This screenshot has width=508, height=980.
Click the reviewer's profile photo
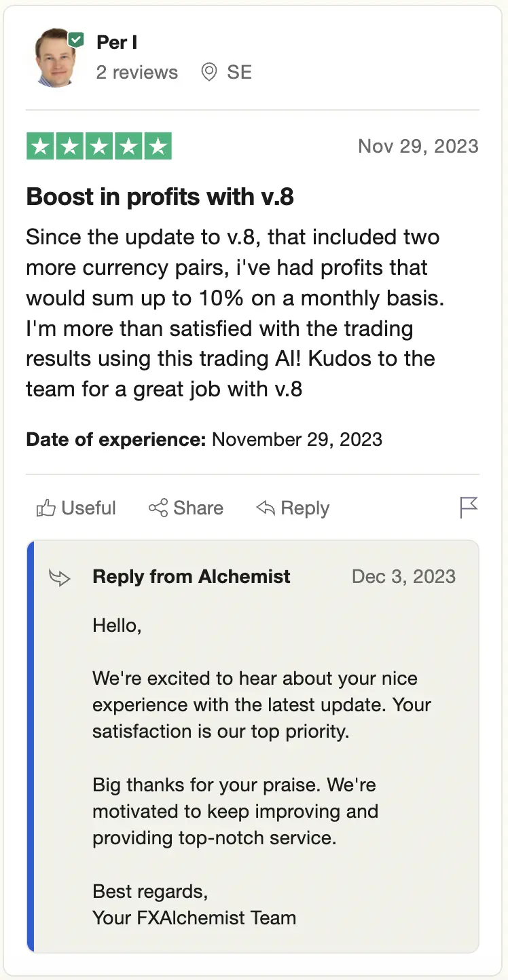[x=55, y=58]
